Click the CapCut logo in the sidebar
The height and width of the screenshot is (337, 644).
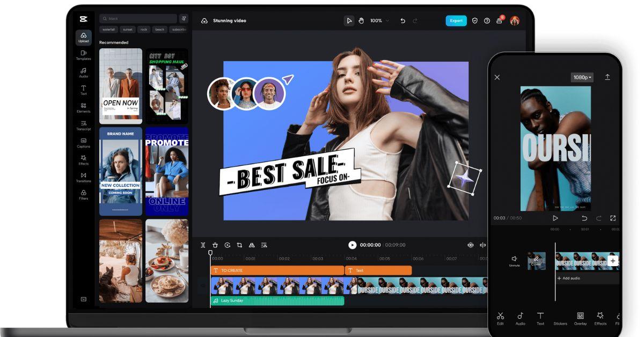[83, 19]
